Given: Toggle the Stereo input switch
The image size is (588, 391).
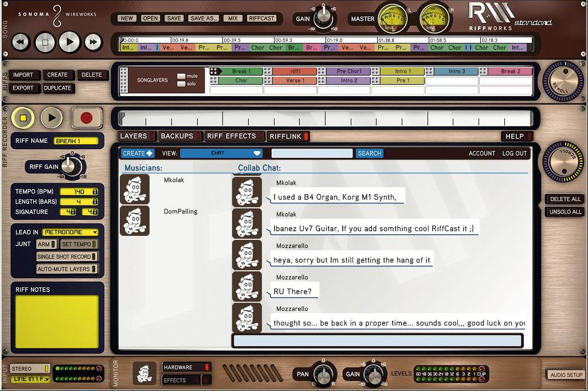Looking at the screenshot, I should pos(30,369).
